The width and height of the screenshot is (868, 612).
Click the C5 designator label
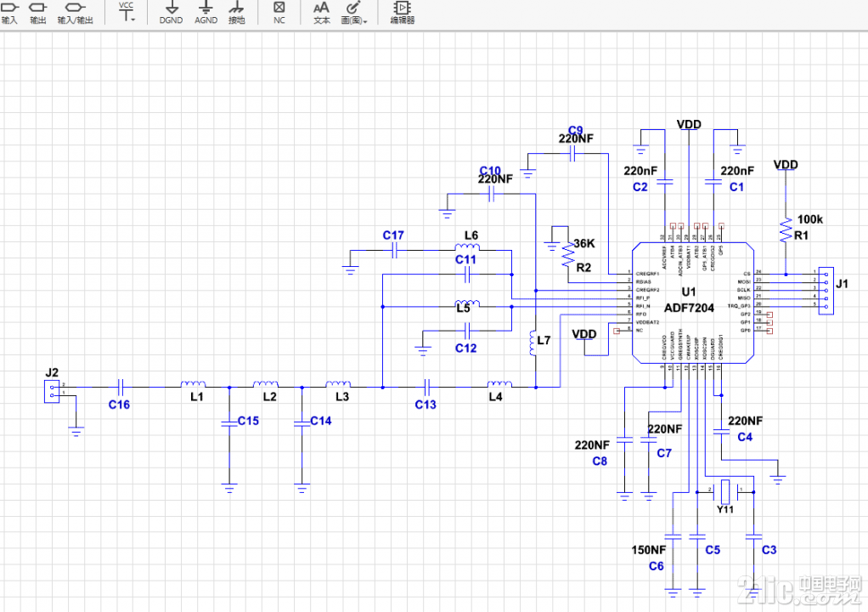(713, 550)
